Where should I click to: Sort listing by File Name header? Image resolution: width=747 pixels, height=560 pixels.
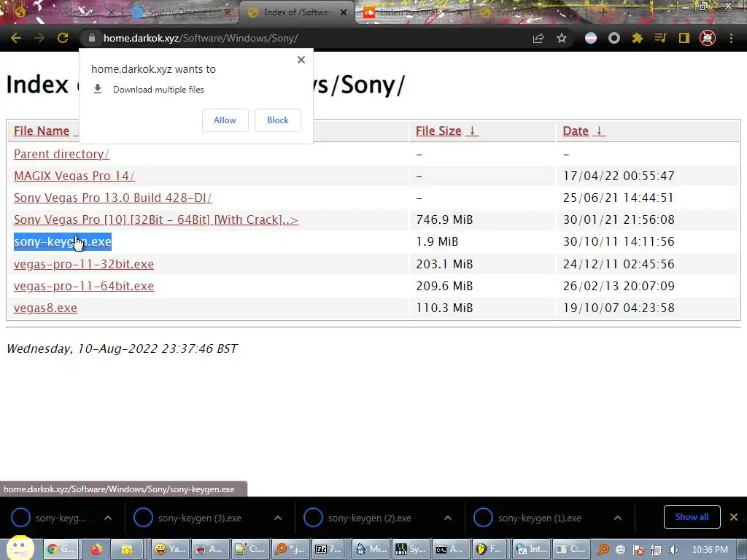tap(42, 131)
